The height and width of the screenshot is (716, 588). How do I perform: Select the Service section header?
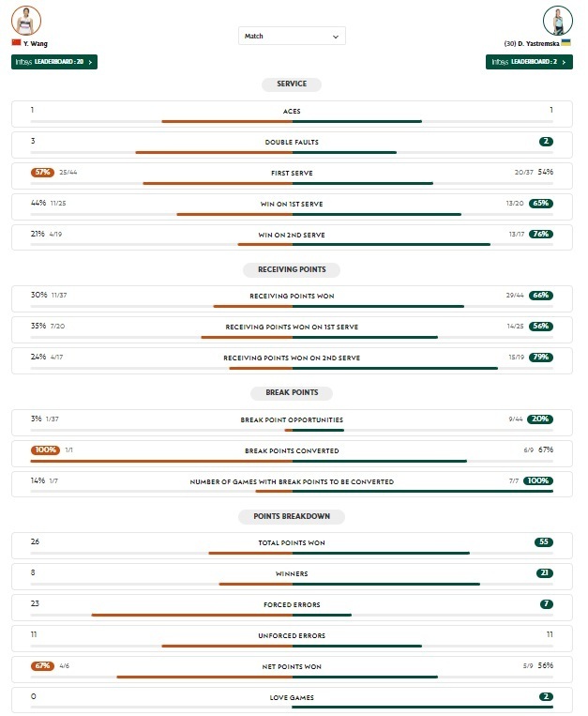coord(292,84)
